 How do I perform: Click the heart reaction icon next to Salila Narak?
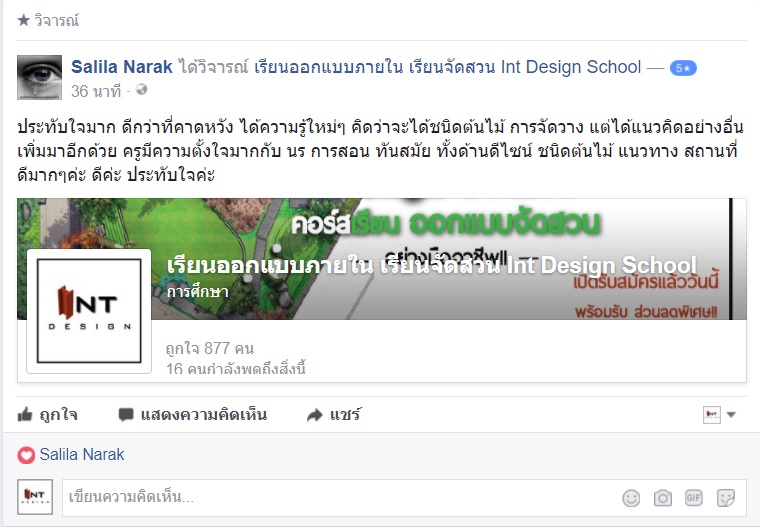26,455
